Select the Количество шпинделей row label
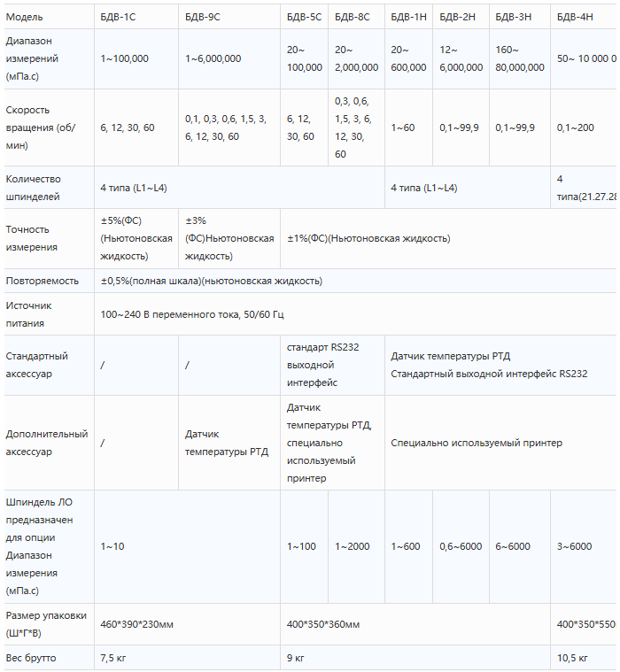Screen dimensions: 620x672 pyautogui.click(x=49, y=188)
